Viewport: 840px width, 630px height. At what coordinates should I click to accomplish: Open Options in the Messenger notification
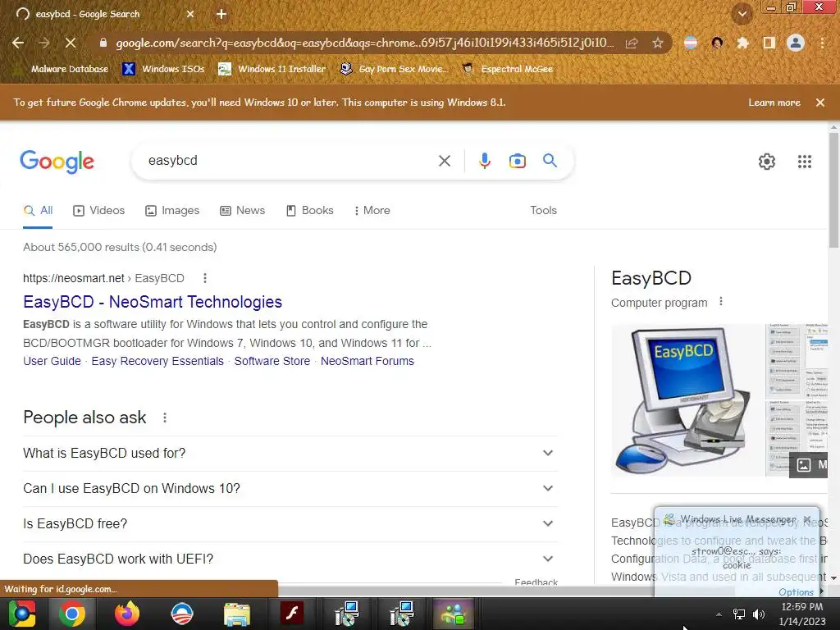[x=796, y=592]
